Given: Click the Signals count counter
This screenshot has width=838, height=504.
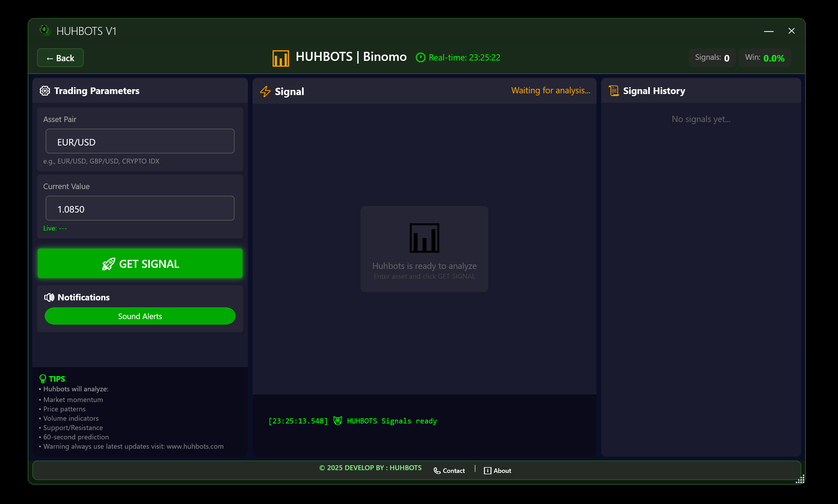Looking at the screenshot, I should click(712, 58).
